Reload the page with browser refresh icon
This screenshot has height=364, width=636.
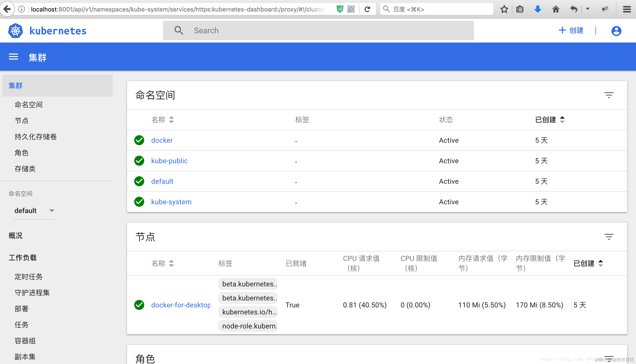click(367, 9)
